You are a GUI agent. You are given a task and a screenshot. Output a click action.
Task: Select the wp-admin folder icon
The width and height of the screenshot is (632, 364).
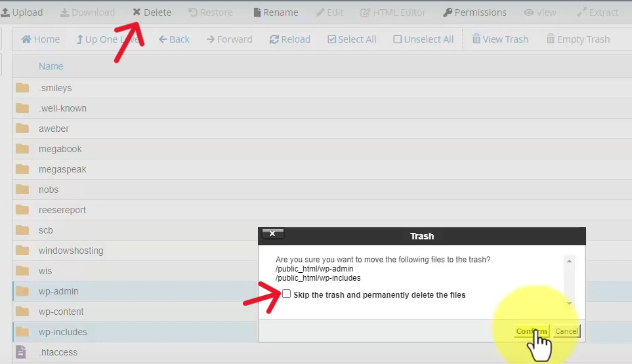tap(22, 291)
